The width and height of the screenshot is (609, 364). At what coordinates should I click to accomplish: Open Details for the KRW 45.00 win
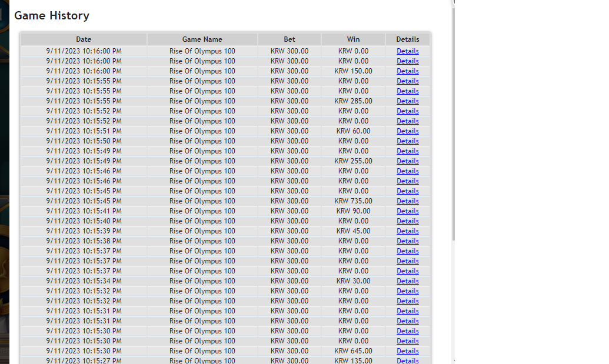click(407, 231)
